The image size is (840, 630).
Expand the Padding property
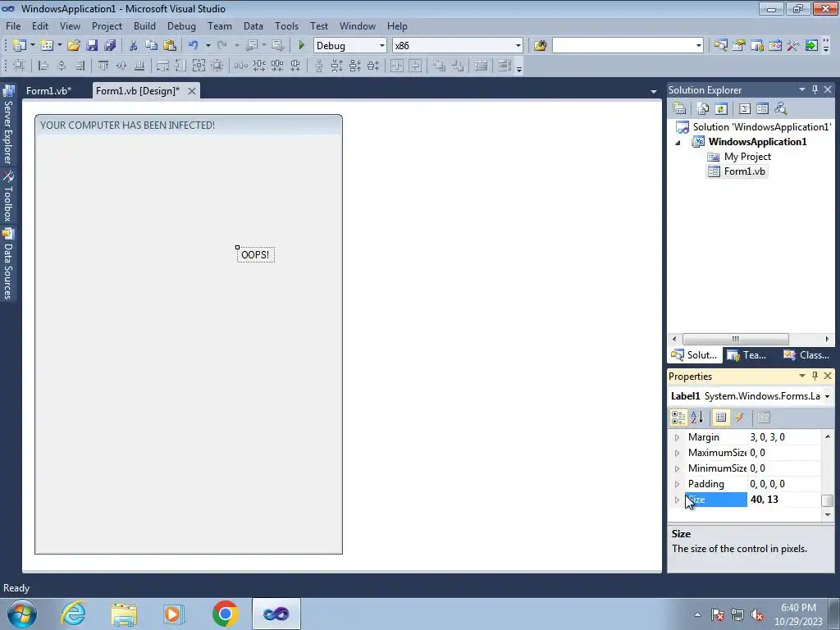(677, 484)
